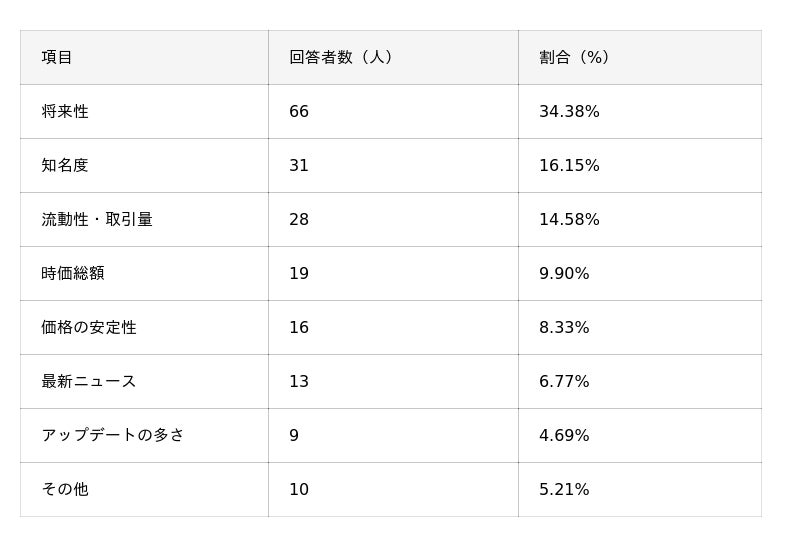Click the respondent count 31 cell
Viewport: 800px width, 547px height.
coord(299,166)
